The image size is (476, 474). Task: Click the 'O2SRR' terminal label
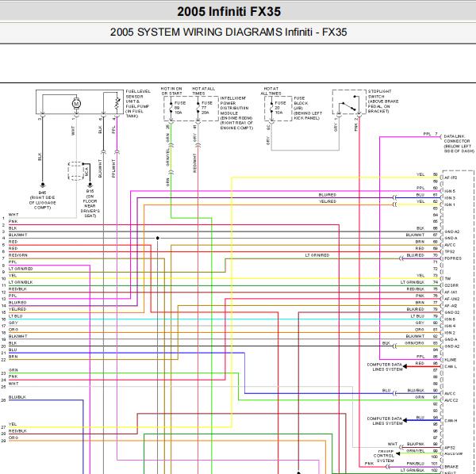(451, 285)
